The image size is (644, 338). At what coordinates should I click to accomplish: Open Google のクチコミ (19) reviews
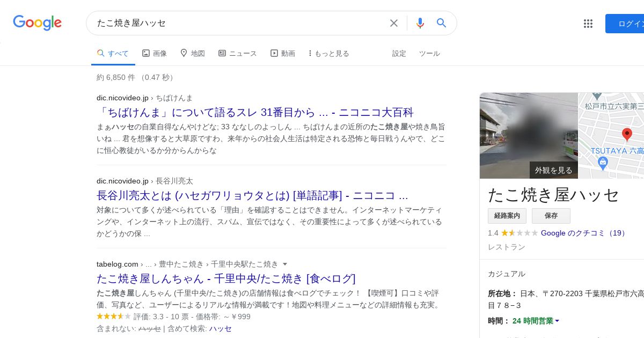point(584,233)
